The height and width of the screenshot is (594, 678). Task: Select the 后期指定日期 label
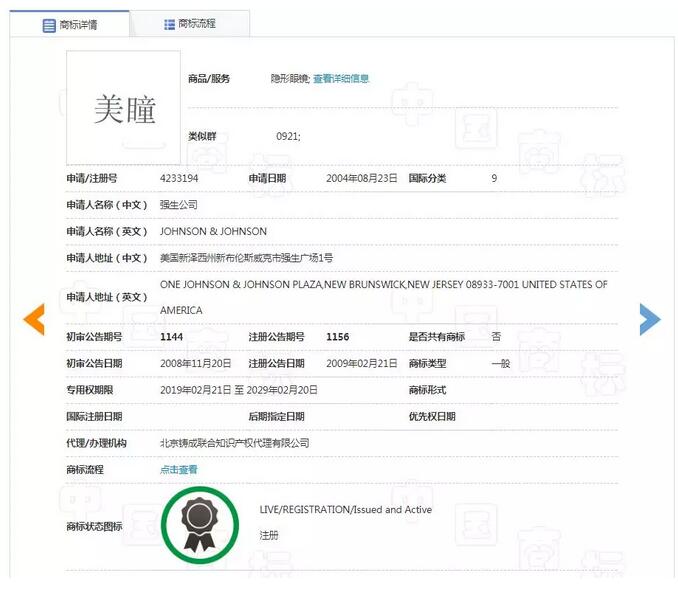click(x=276, y=417)
